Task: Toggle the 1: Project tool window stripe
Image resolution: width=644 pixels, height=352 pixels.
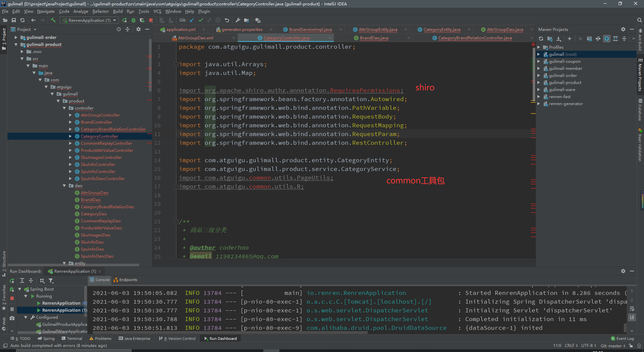Action: pos(4,39)
